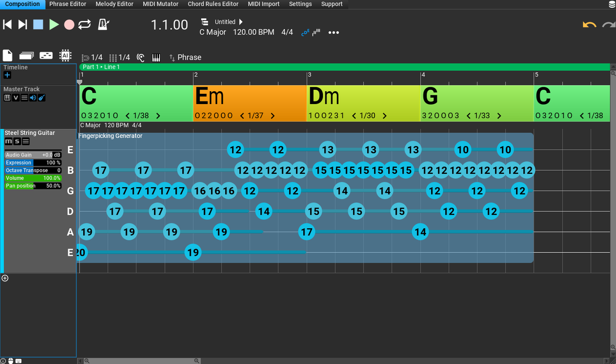
Task: Click the ear audition icon in the toolbar
Action: click(141, 57)
